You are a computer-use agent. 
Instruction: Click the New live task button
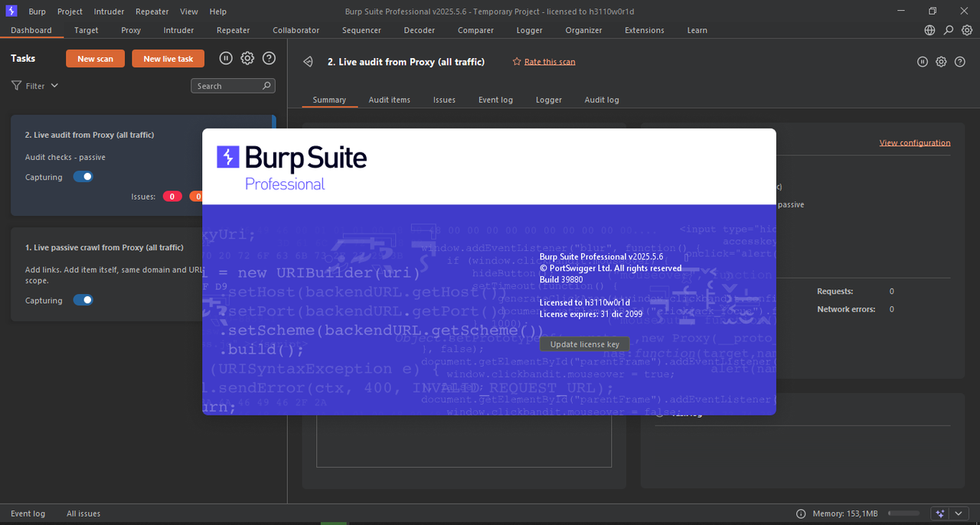(x=168, y=59)
